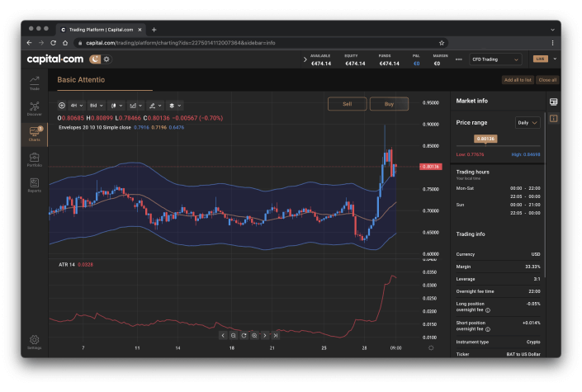
Task: Open the Discover section in sidebar
Action: pyautogui.click(x=34, y=108)
